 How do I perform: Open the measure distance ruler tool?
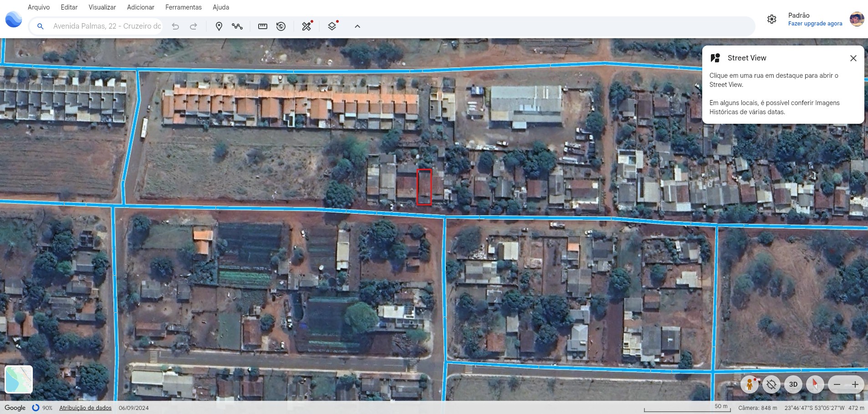pyautogui.click(x=263, y=26)
